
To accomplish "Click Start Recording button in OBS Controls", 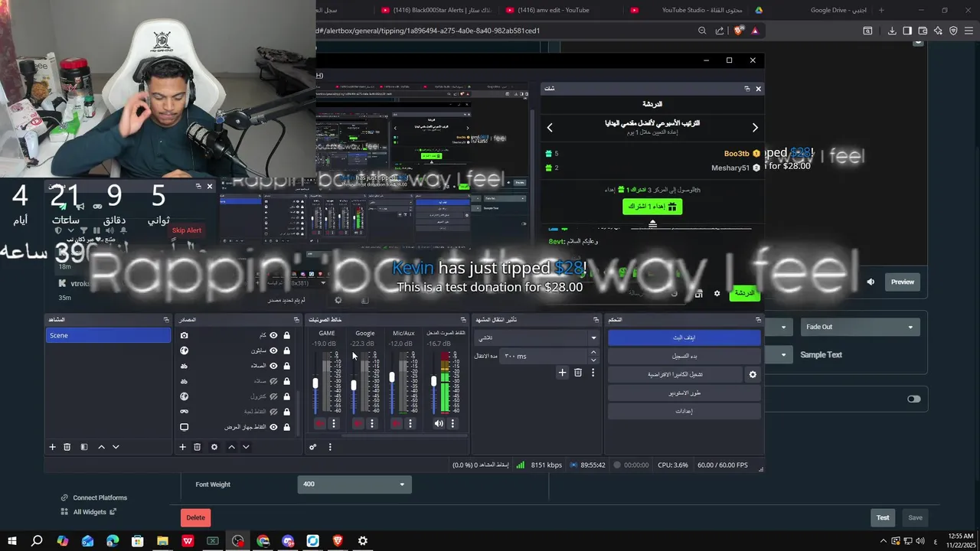I will click(684, 356).
